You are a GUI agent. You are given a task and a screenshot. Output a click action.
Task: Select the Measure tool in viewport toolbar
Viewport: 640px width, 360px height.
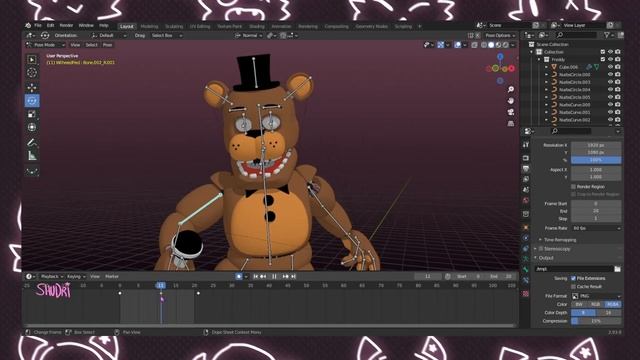point(32,156)
